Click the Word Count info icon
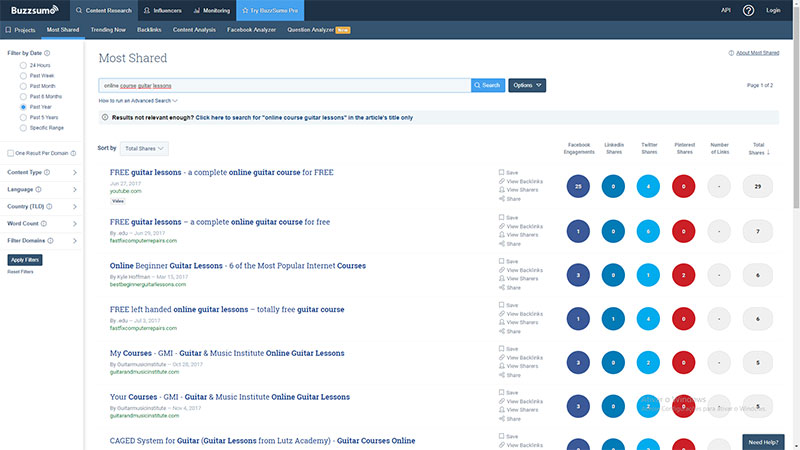800x450 pixels. point(44,223)
